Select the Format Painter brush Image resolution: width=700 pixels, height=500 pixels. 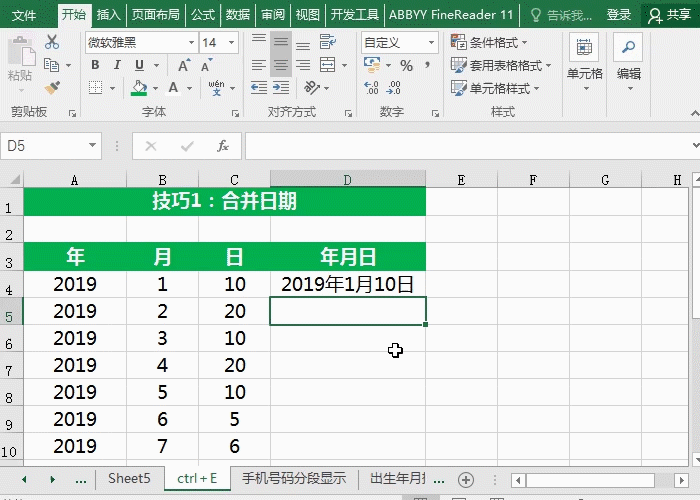pyautogui.click(x=51, y=88)
